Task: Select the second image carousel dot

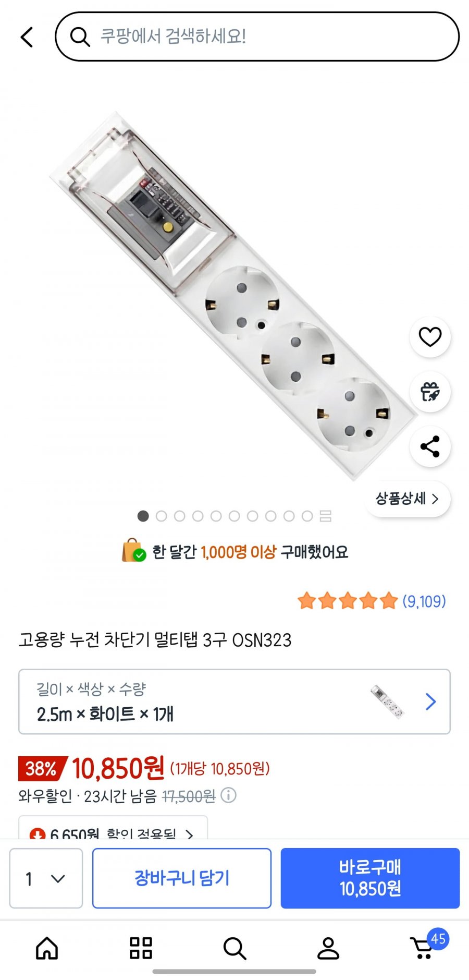Action: click(162, 516)
